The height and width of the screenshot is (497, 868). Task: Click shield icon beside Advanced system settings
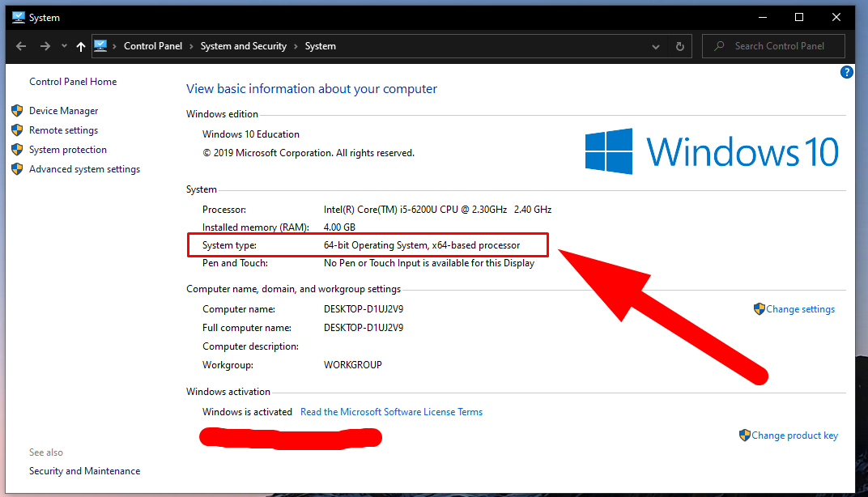click(17, 169)
